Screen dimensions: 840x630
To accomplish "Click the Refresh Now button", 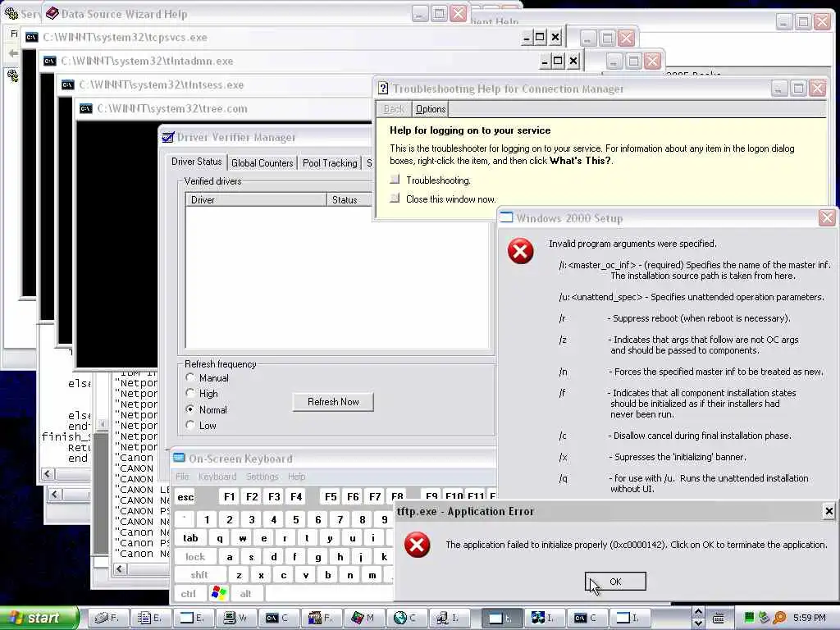I will tap(333, 402).
